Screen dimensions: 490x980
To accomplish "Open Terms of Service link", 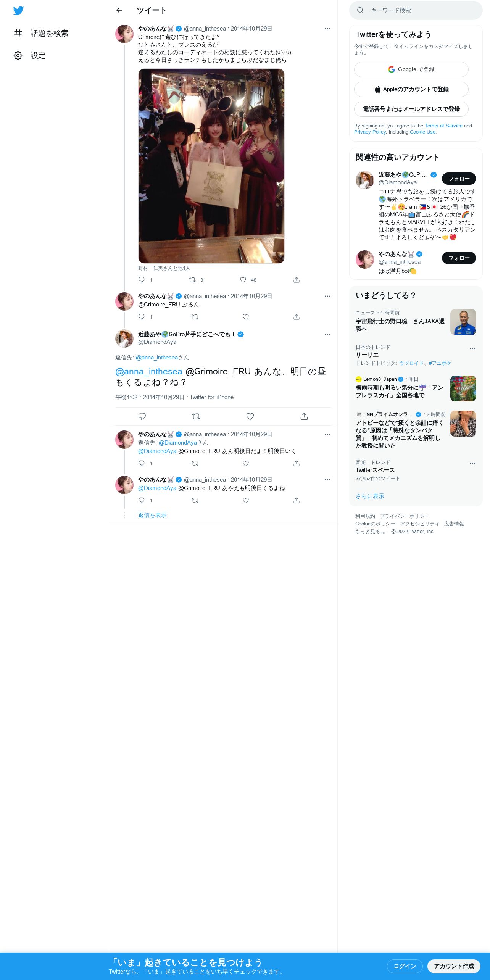I will (443, 126).
